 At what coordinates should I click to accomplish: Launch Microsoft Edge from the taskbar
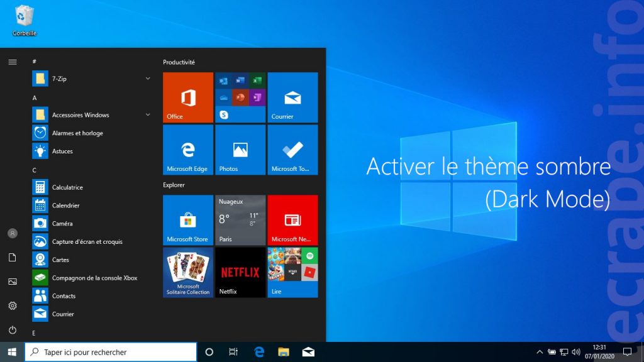click(x=258, y=352)
